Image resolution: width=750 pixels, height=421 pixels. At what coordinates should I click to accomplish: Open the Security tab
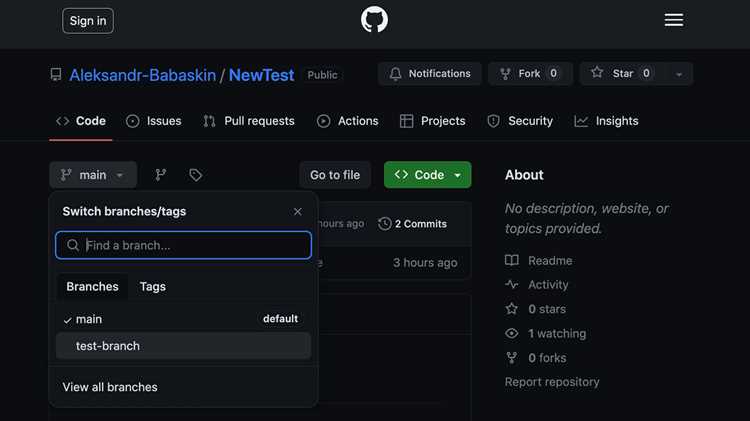click(x=520, y=121)
